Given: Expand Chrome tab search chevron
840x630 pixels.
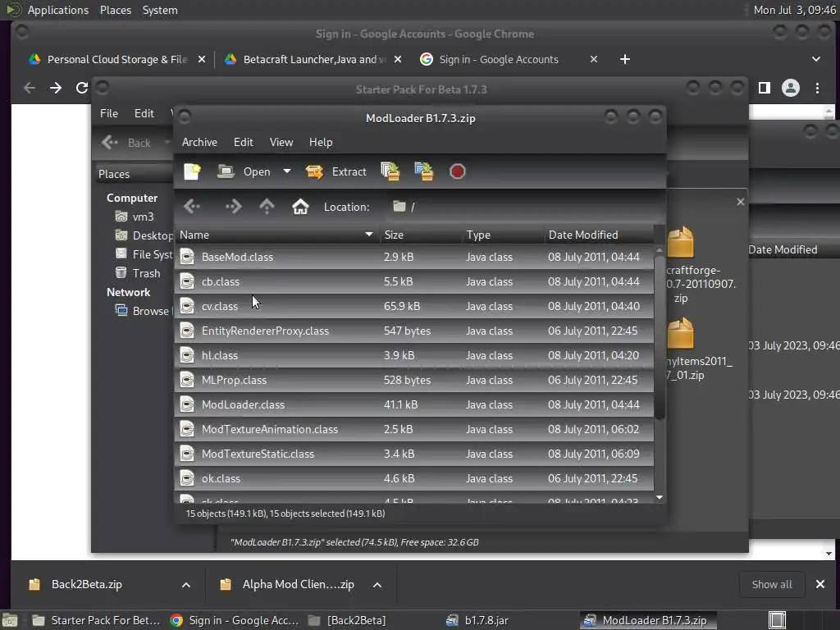Looking at the screenshot, I should [815, 59].
